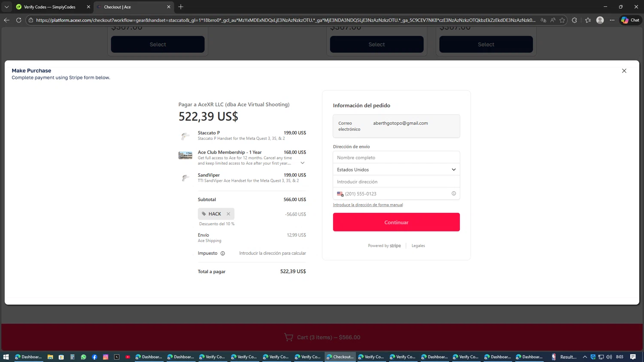644x362 pixels.
Task: Open the Powered by Stripe link
Action: [384, 246]
